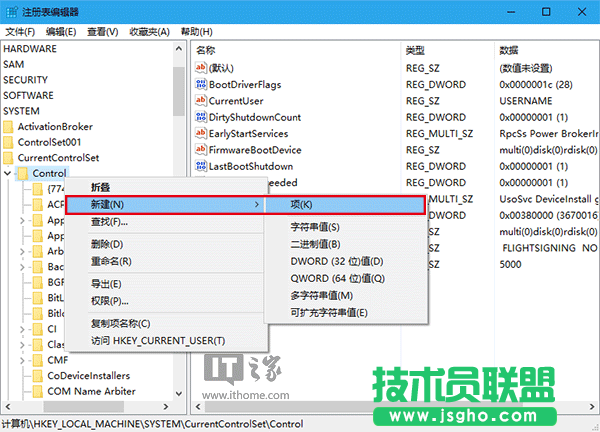The height and width of the screenshot is (432, 600).
Task: Select the EarlyStartServices value icon
Action: 201,133
